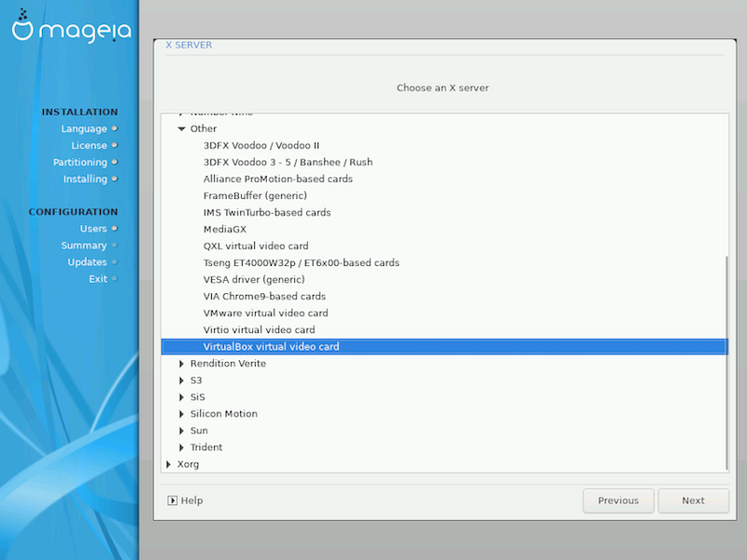The image size is (747, 560).
Task: Choose QXL virtual video card
Action: [256, 246]
